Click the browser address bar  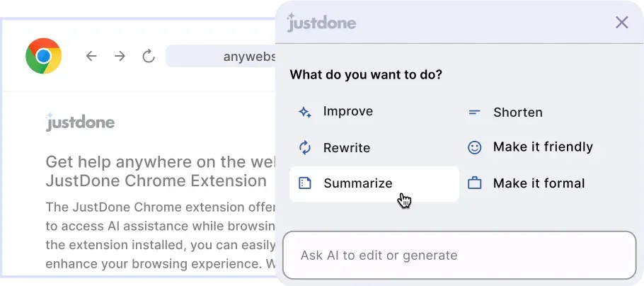[x=221, y=56]
